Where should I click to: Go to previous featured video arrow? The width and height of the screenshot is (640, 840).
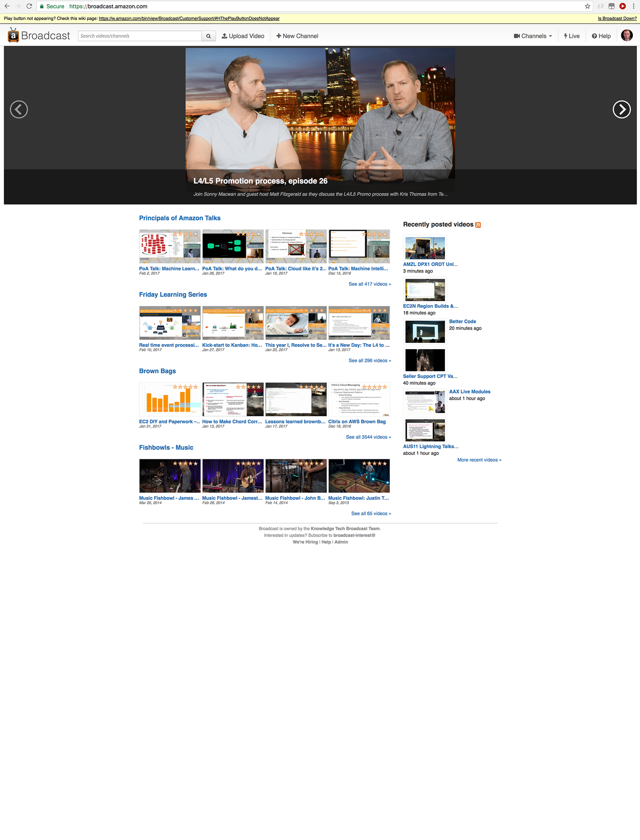(19, 109)
